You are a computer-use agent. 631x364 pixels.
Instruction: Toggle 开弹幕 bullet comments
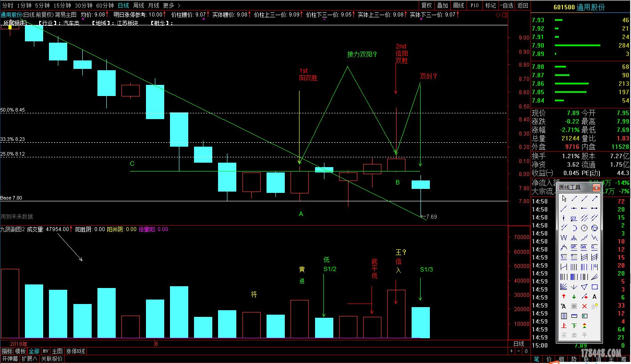click(10, 358)
